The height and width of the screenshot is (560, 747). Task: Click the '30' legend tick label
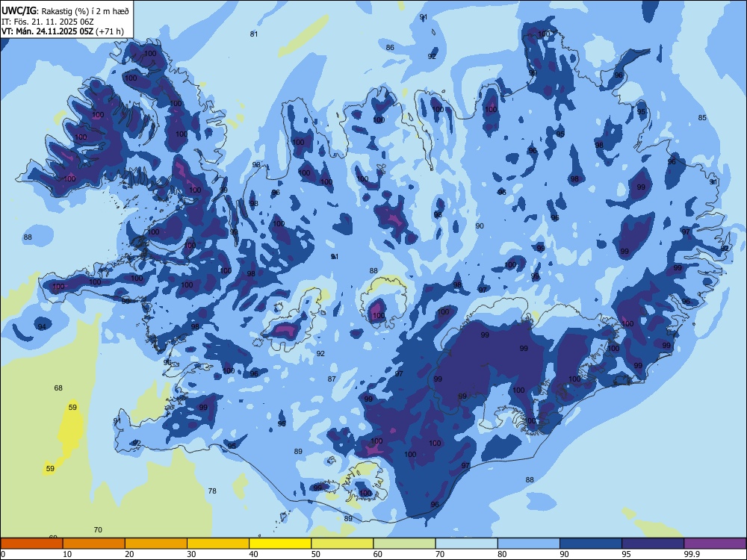pyautogui.click(x=191, y=554)
